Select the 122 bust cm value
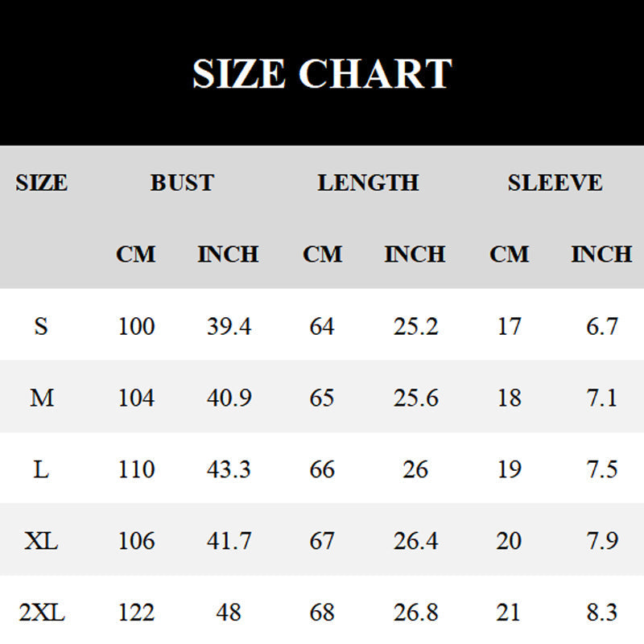Screen dimensions: 644x644 [x=136, y=613]
